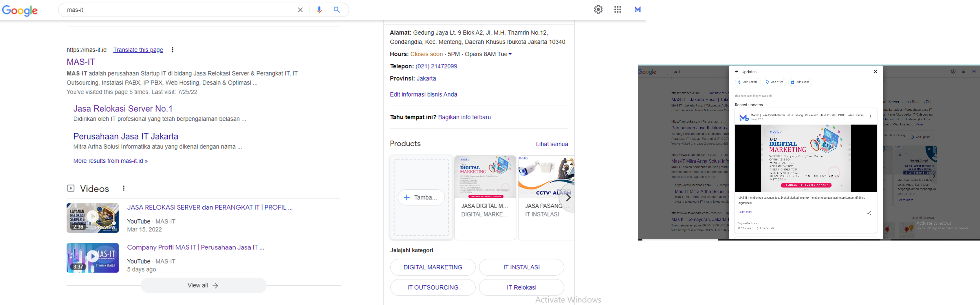This screenshot has height=305, width=980.
Task: Run the search with the blue magnifier icon
Action: tap(337, 10)
